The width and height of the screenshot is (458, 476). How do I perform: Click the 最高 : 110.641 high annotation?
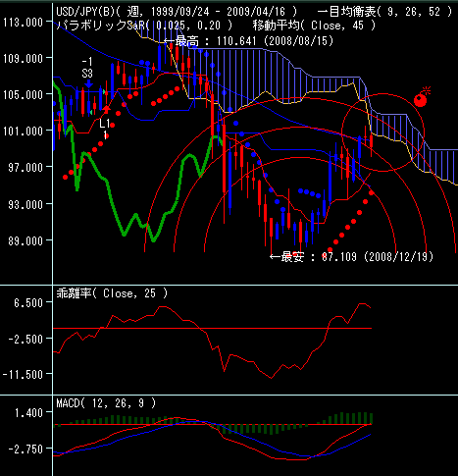click(248, 41)
